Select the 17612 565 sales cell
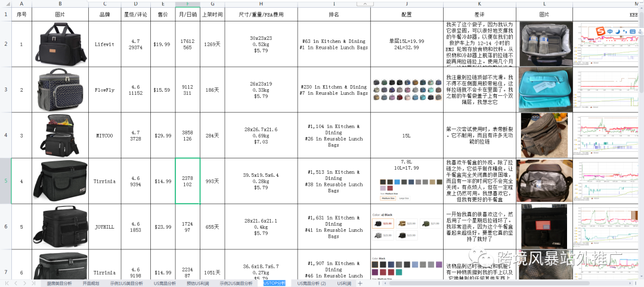 (x=188, y=44)
